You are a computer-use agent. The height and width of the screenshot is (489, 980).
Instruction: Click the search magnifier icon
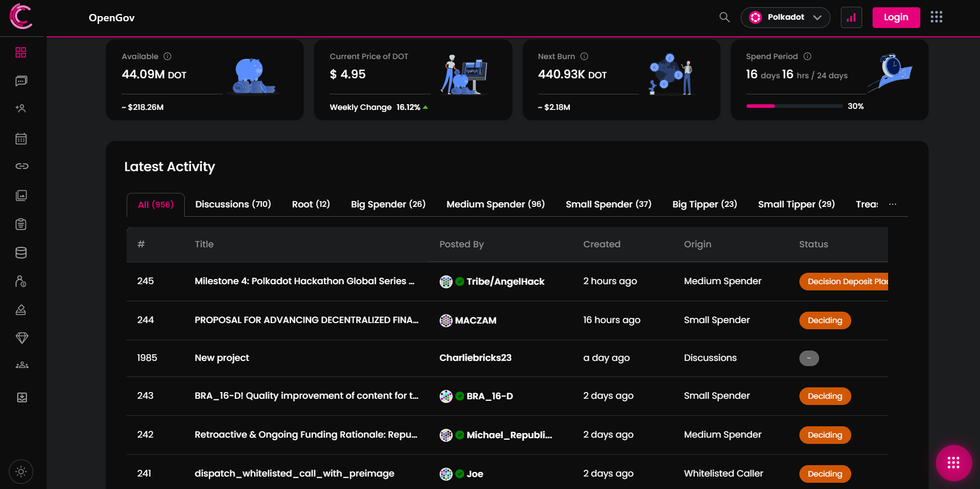click(x=725, y=17)
